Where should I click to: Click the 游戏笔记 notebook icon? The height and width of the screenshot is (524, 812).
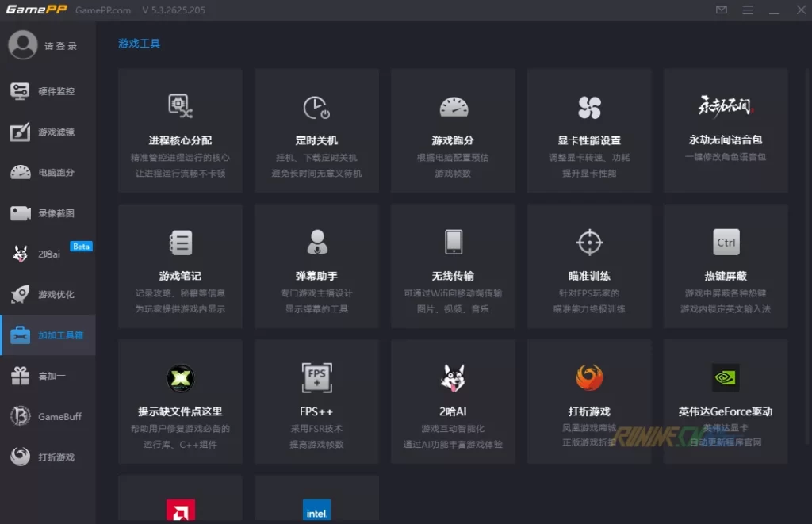coord(180,243)
